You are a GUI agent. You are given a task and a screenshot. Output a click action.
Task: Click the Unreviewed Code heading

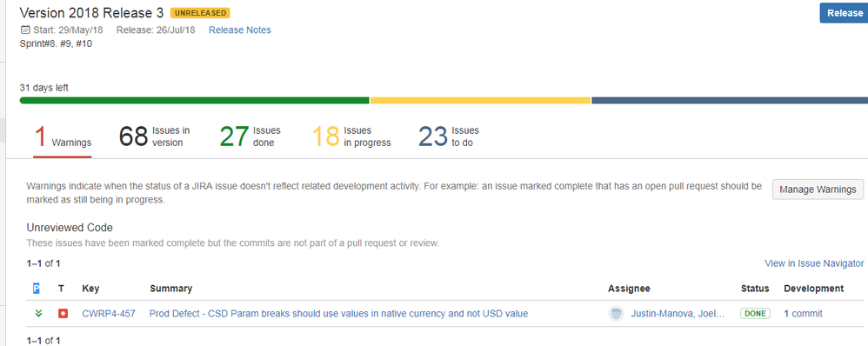70,228
